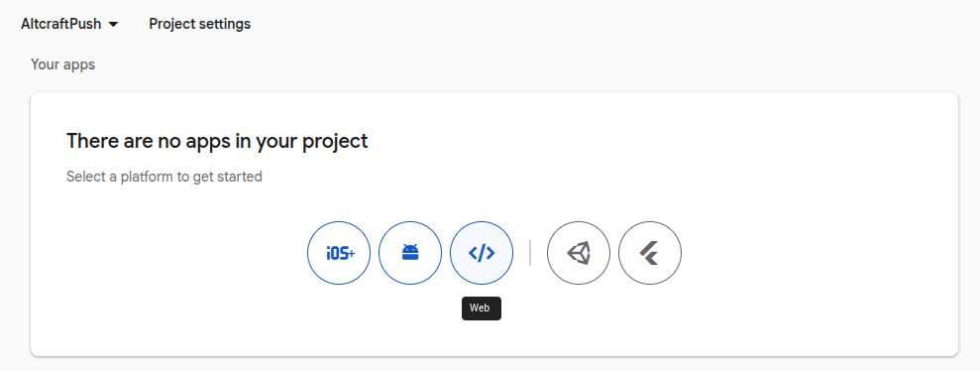Image resolution: width=980 pixels, height=371 pixels.
Task: Click the angle-bracket </> circle button
Action: point(482,253)
